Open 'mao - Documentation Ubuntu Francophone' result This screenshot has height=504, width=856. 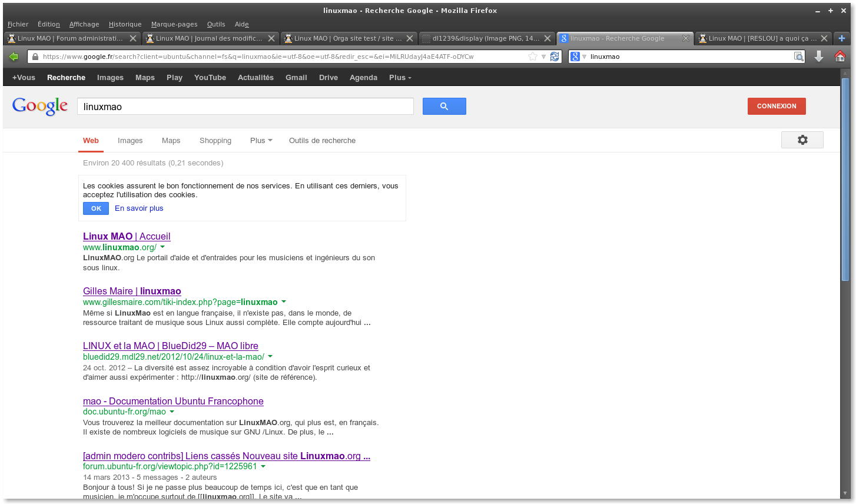pos(173,401)
